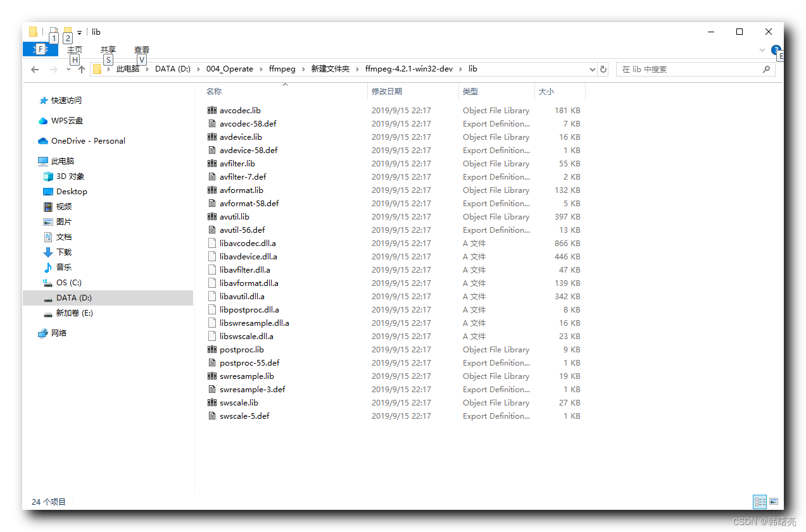Open the recent locations dropdown beside navigation arrows
The height and width of the screenshot is (532, 806).
point(68,70)
